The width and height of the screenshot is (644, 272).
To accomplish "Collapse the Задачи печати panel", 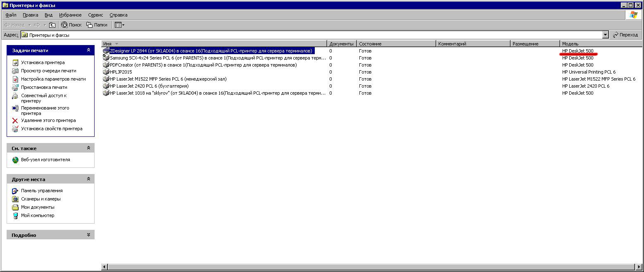I will click(x=88, y=50).
